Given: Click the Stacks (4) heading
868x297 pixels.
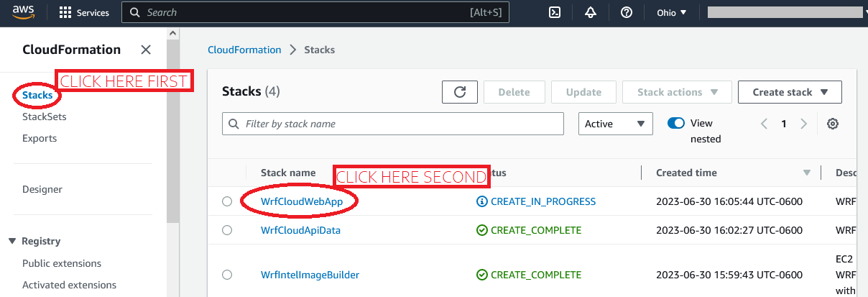Looking at the screenshot, I should 251,91.
